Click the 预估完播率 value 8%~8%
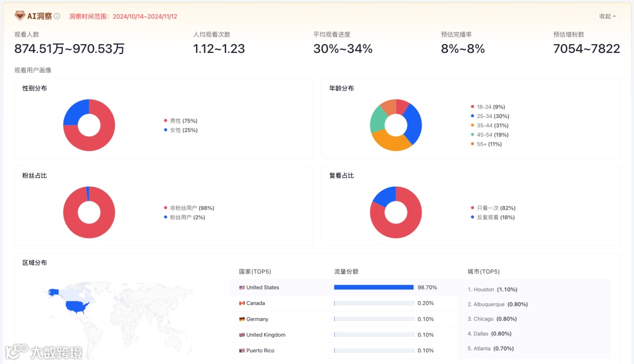Viewport: 634px width, 364px height. (x=463, y=49)
